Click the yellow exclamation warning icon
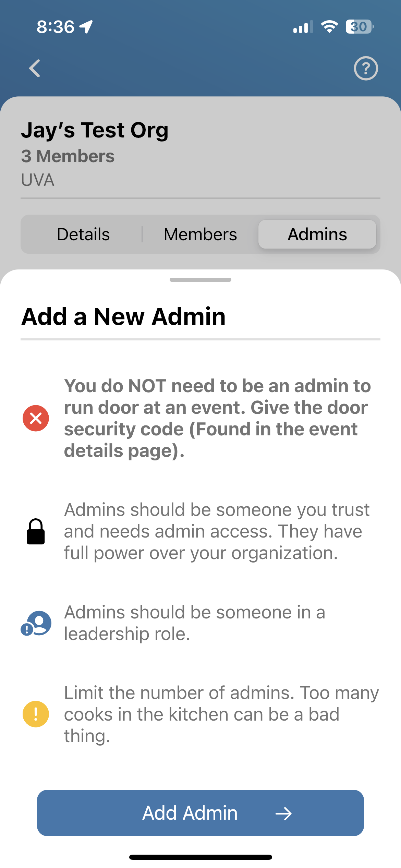The width and height of the screenshot is (401, 868). pos(36,714)
